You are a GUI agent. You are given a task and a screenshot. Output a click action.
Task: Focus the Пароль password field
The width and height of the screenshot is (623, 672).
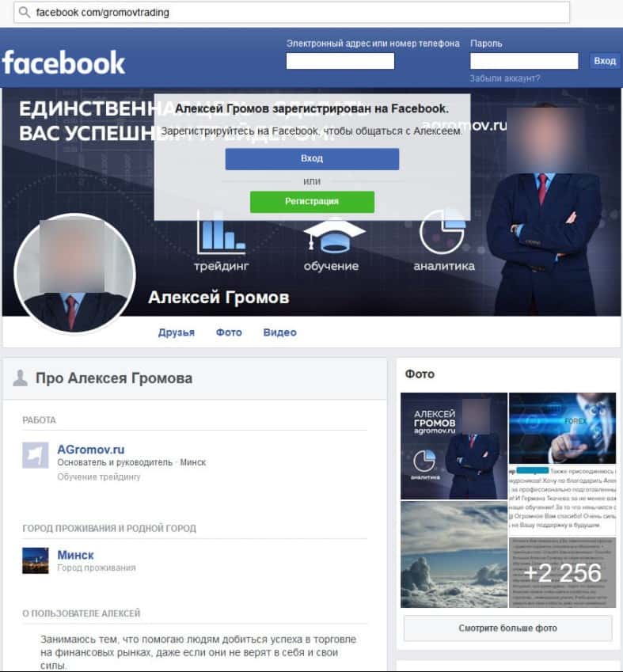point(524,61)
